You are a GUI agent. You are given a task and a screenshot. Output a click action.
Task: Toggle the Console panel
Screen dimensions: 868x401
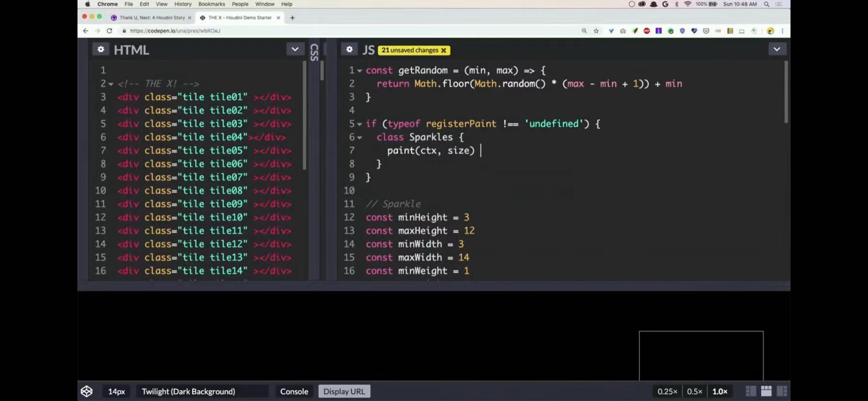[x=294, y=391]
